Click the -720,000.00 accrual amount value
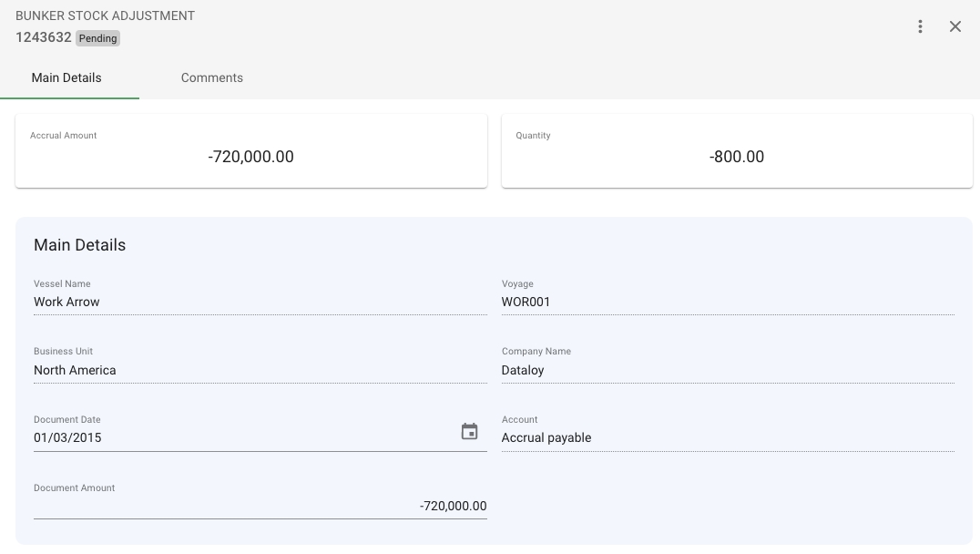 click(x=250, y=157)
